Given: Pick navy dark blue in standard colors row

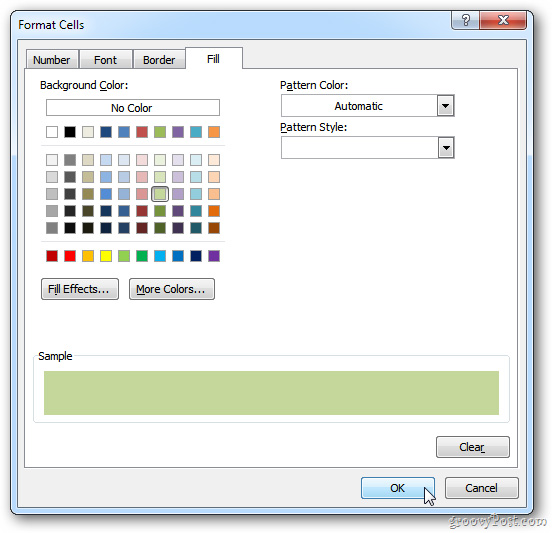Looking at the screenshot, I should pyautogui.click(x=196, y=256).
